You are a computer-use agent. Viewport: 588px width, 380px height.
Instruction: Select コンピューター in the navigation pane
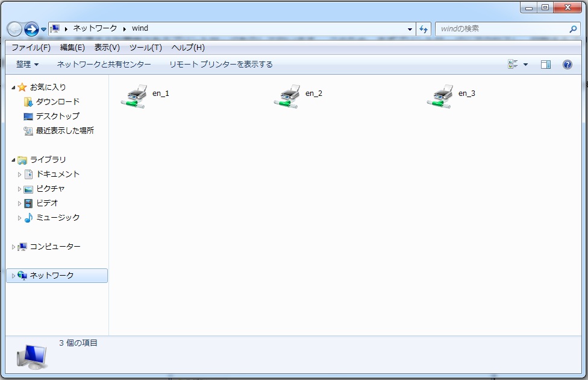(55, 247)
